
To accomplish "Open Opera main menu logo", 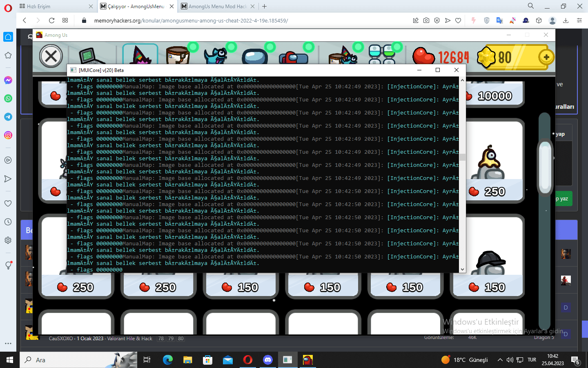I will (x=8, y=8).
